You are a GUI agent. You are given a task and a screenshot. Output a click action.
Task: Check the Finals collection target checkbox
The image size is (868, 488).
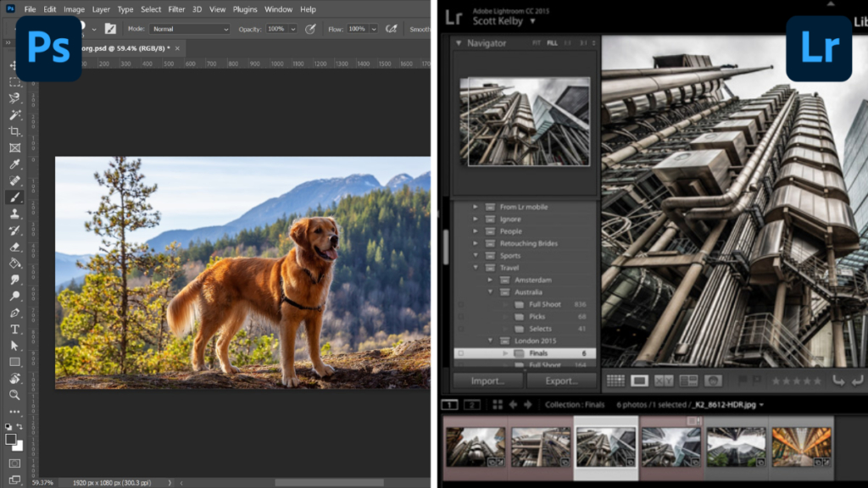[460, 353]
